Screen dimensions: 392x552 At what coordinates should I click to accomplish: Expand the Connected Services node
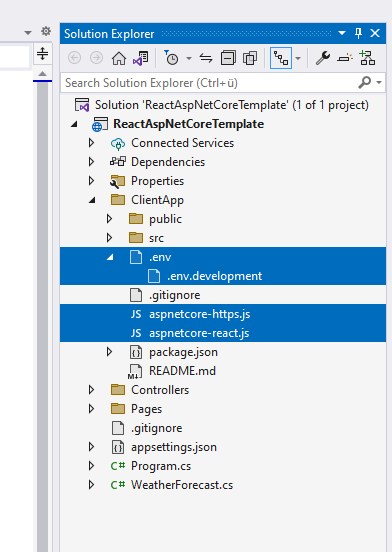tap(91, 143)
